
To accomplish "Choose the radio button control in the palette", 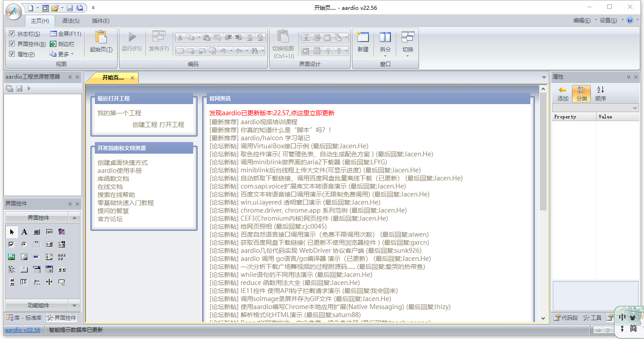I will tap(24, 244).
